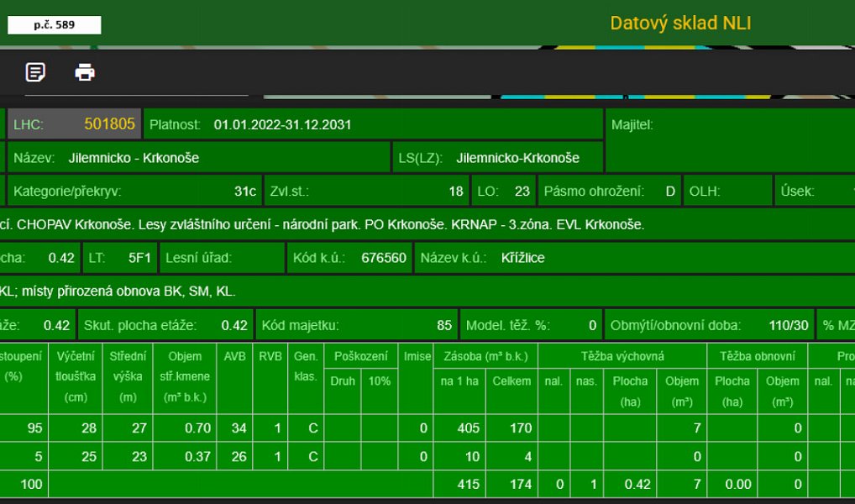
Task: Click the LS(LZ) value Jilemnicko-Krkonoše
Action: pos(517,158)
